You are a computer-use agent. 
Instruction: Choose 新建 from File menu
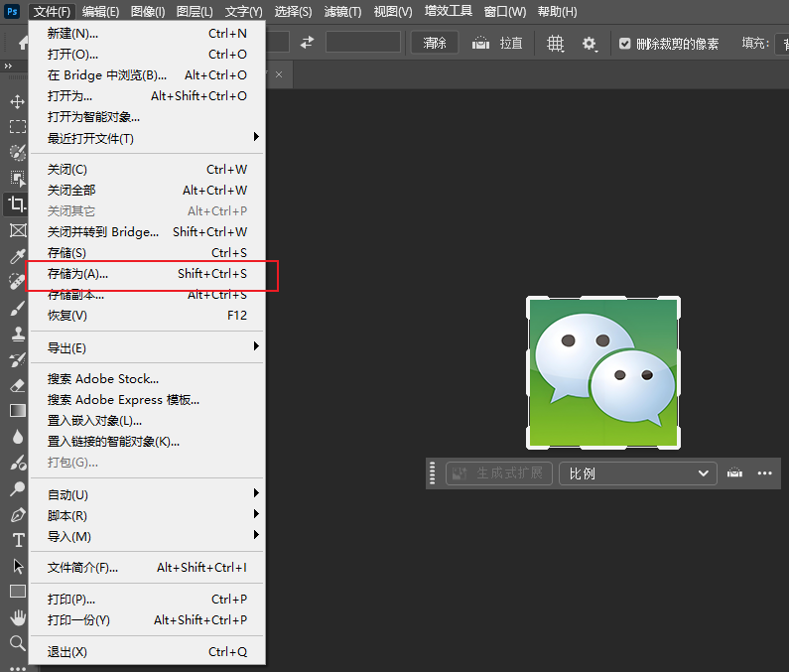147,34
